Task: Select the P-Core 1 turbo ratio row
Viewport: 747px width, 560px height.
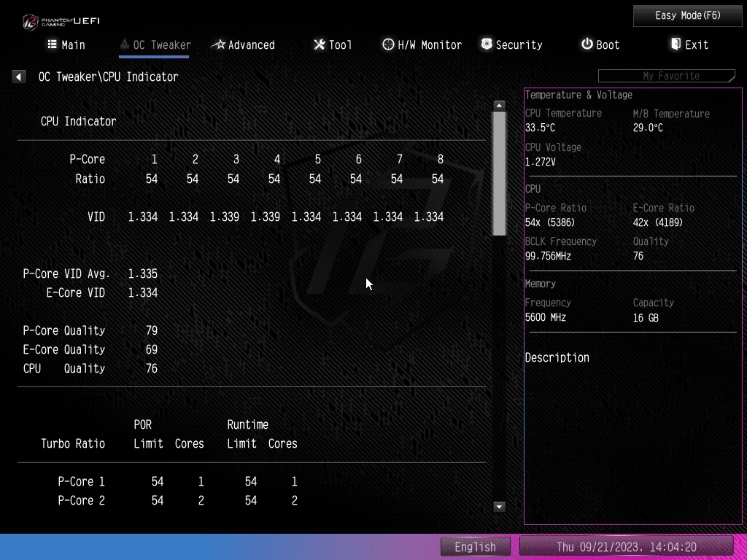Action: pyautogui.click(x=178, y=481)
